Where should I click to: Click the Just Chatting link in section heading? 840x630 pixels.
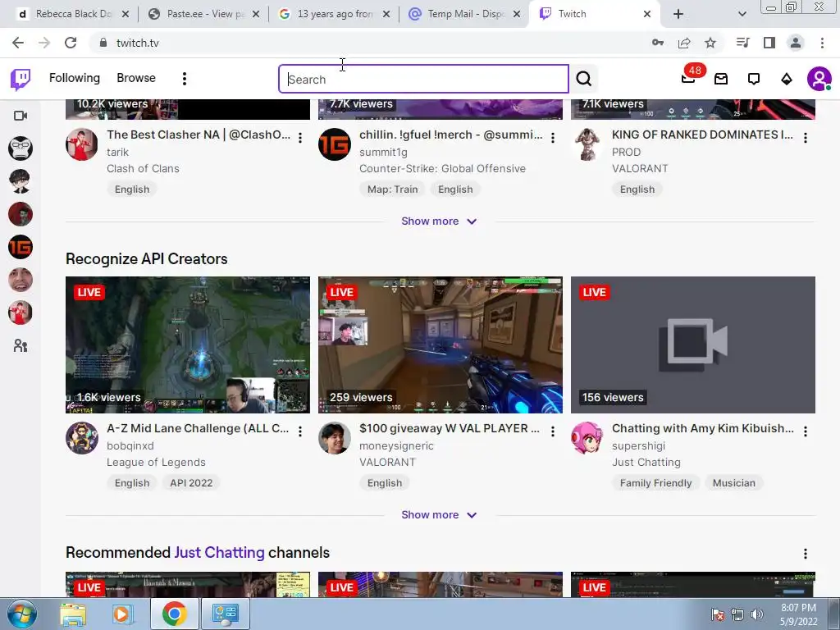pos(220,552)
